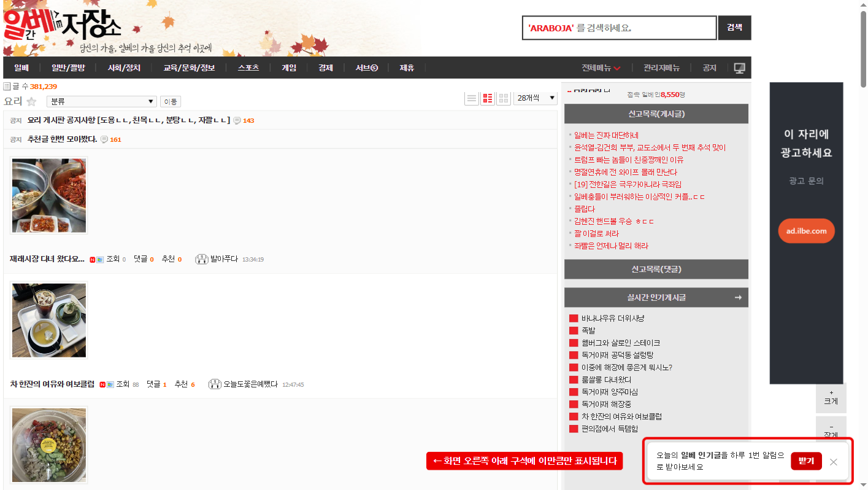Click the arrow on 실시간 인기게시글 header
The image size is (868, 490).
click(x=738, y=297)
